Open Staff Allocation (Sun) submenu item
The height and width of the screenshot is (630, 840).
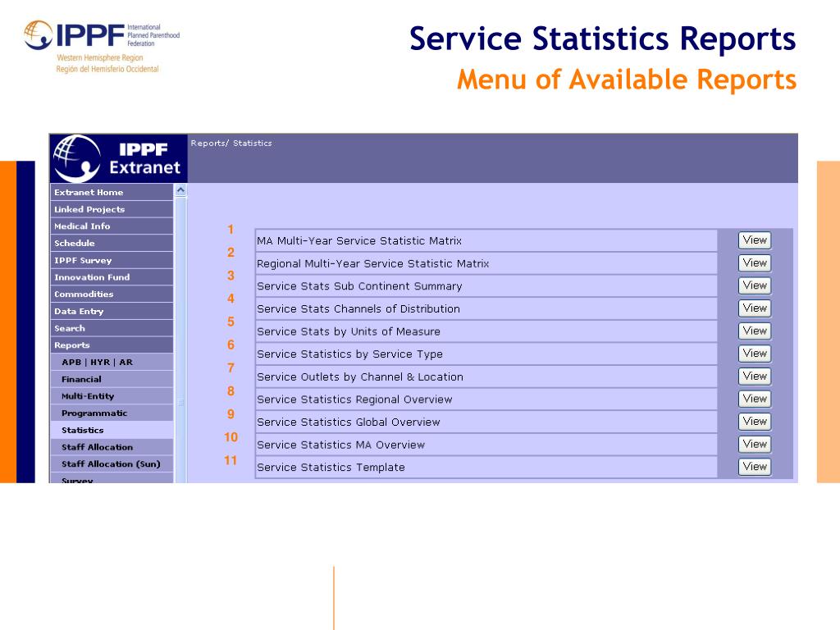click(x=112, y=464)
